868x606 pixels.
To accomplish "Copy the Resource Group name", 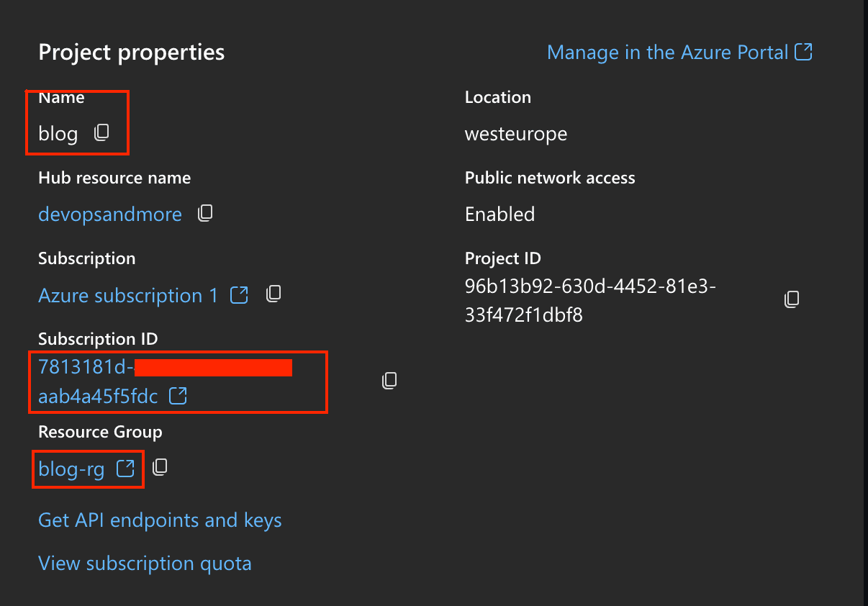I will (160, 466).
